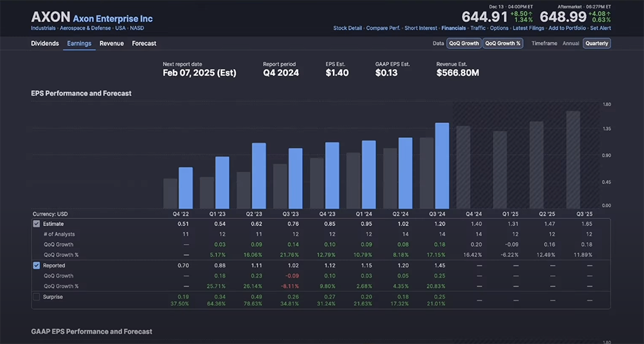Click the # of Analysts row label
The image size is (644, 344).
[x=59, y=234]
